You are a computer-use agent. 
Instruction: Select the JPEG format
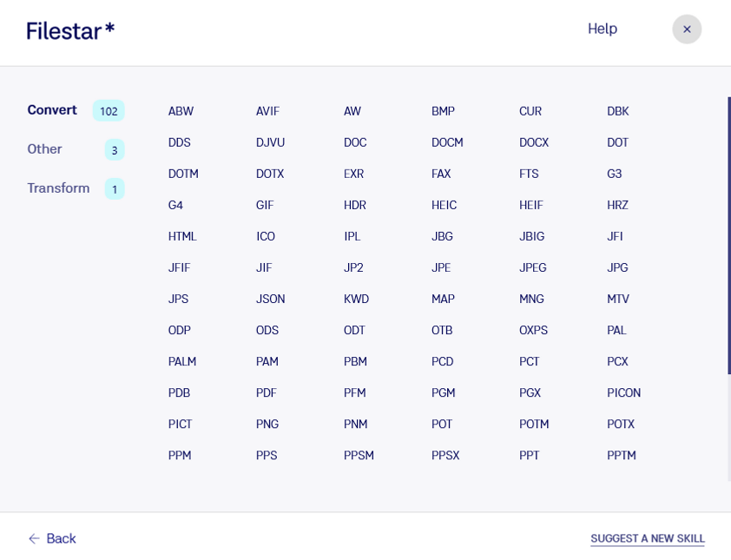point(532,267)
